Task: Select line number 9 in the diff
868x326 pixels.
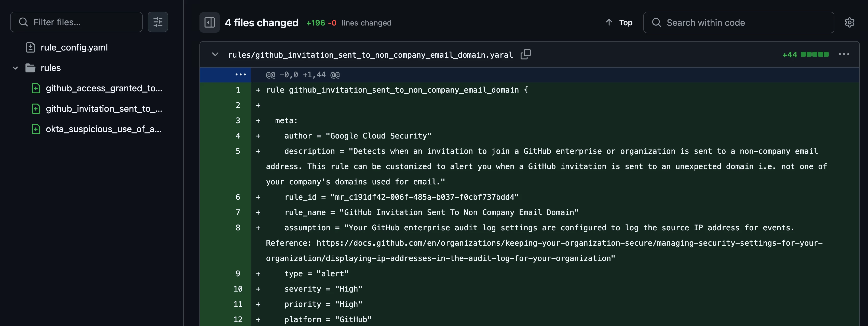Action: pos(238,274)
